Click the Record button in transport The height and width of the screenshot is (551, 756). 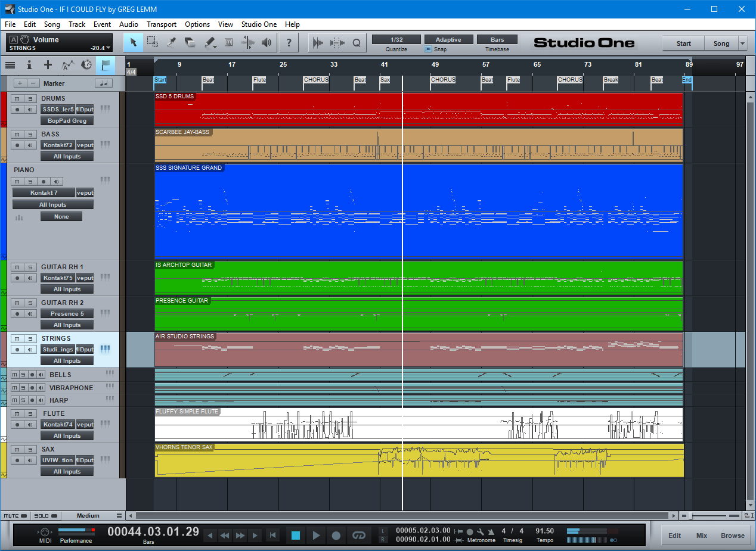pyautogui.click(x=336, y=536)
